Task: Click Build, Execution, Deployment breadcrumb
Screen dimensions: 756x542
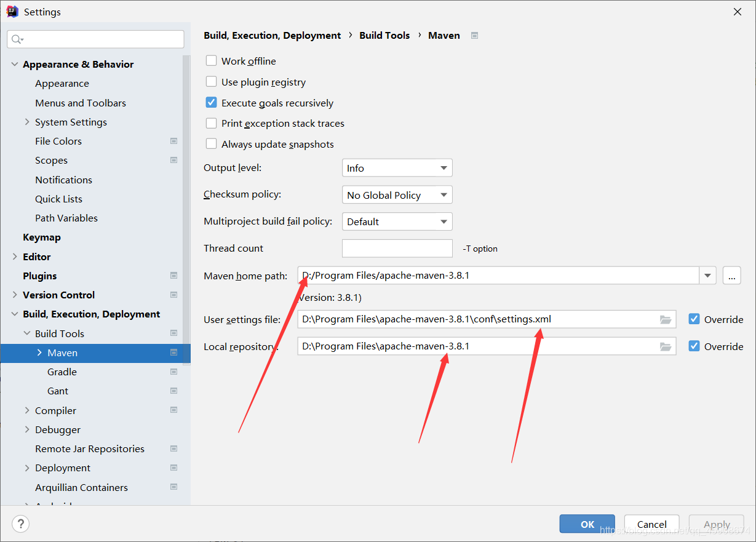Action: click(273, 35)
